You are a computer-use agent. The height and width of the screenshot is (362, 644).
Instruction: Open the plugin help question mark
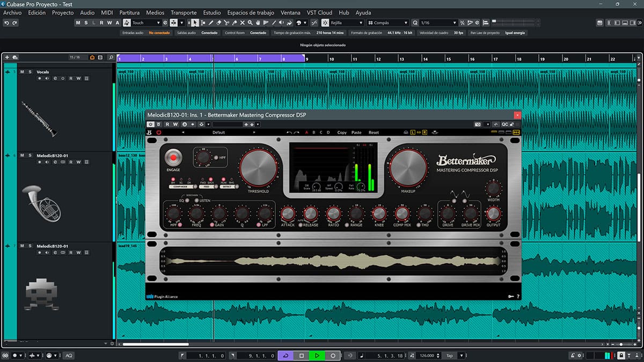pyautogui.click(x=518, y=297)
